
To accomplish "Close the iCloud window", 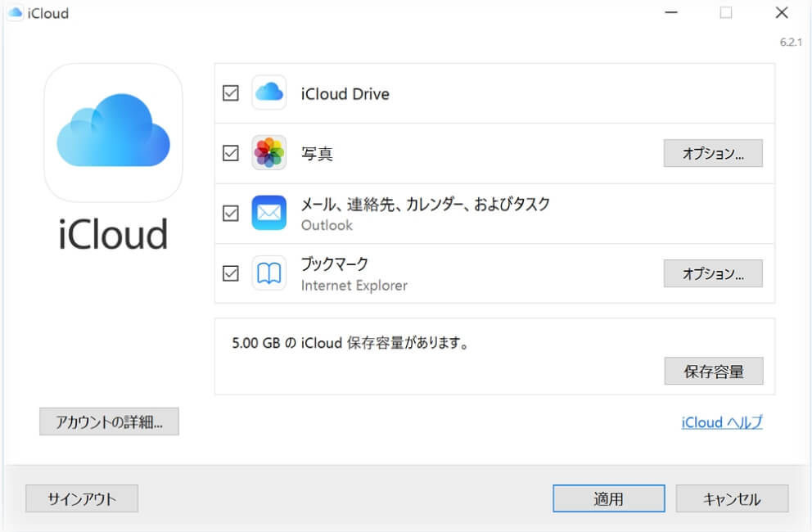I will [x=782, y=12].
